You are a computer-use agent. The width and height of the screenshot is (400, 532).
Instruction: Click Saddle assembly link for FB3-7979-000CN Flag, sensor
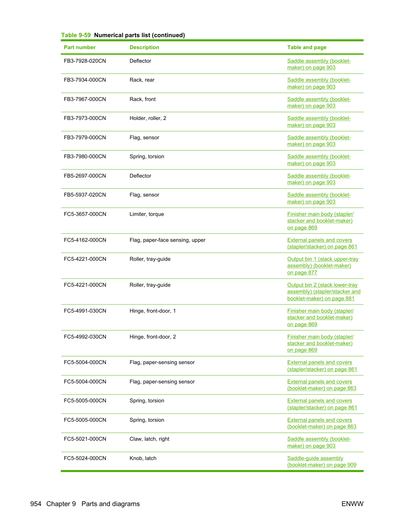[319, 141]
